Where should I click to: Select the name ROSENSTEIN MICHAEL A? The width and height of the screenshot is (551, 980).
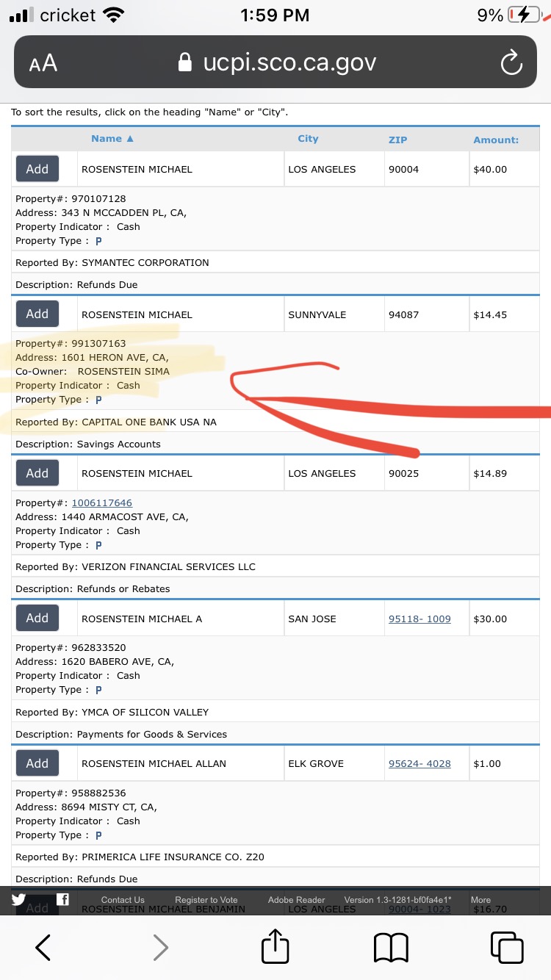142,619
